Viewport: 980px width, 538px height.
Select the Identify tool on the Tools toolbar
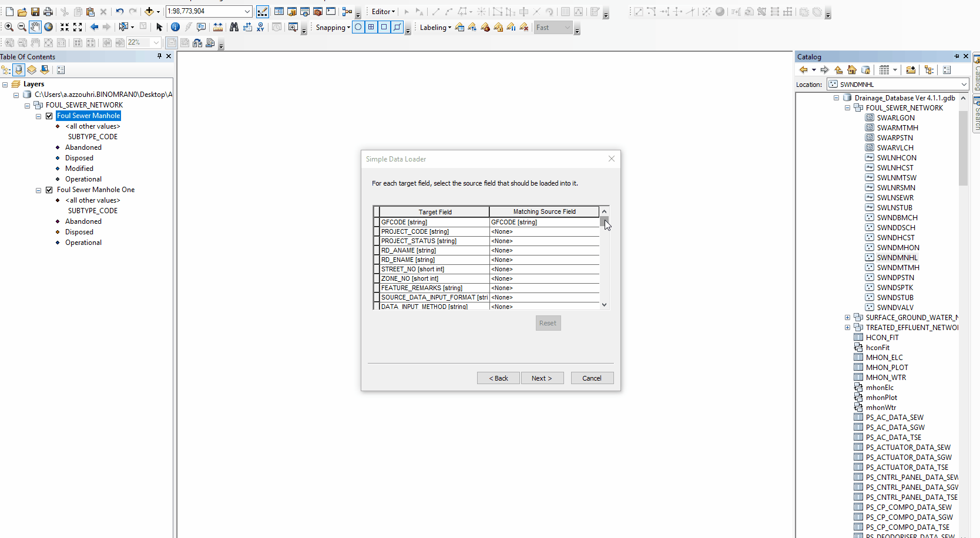(x=174, y=27)
